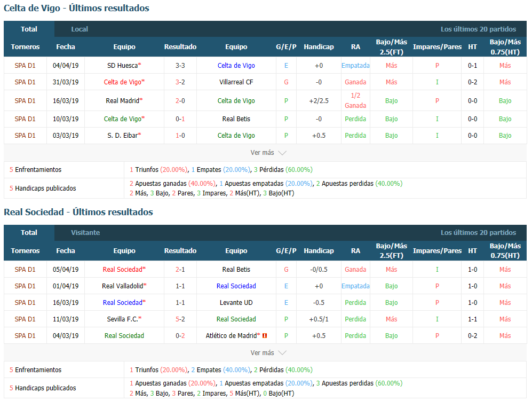
Task: Click '2 Empates (40.00%)' in the Real Sociedad summary
Action: tap(221, 370)
